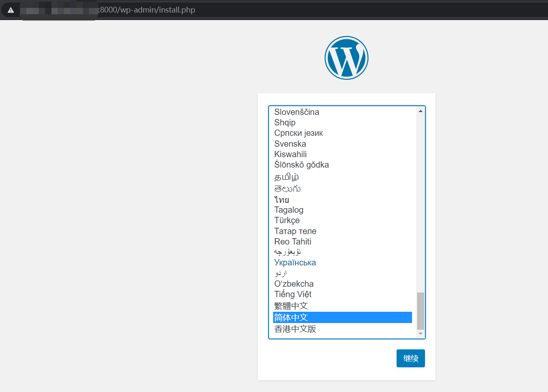This screenshot has height=392, width=548.
Task: Select 繁體中文 language
Action: coord(343,306)
